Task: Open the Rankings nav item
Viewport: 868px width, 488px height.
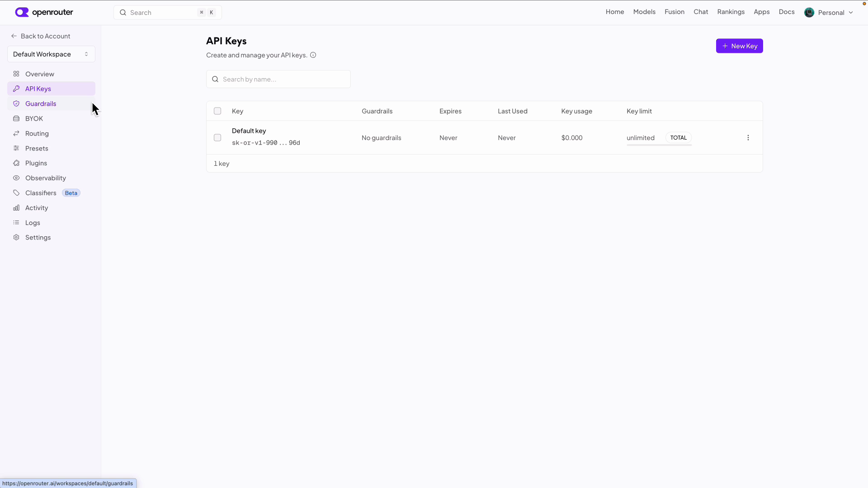Action: [731, 12]
